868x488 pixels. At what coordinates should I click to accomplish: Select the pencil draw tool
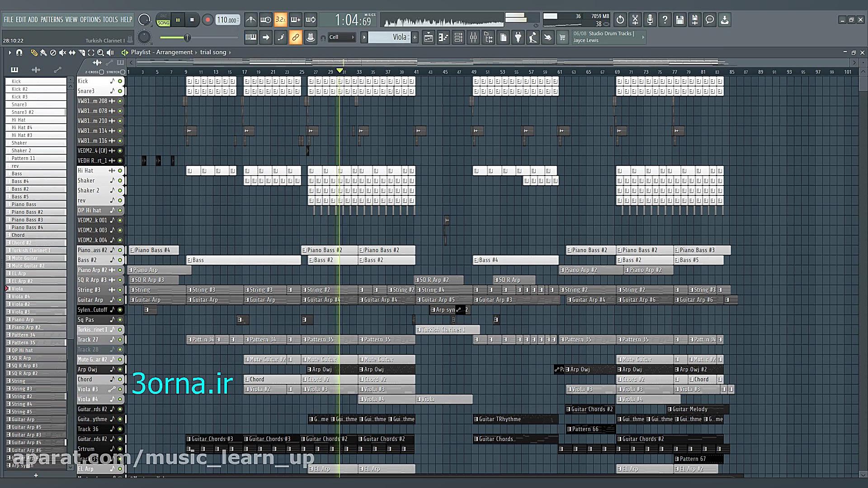(34, 53)
